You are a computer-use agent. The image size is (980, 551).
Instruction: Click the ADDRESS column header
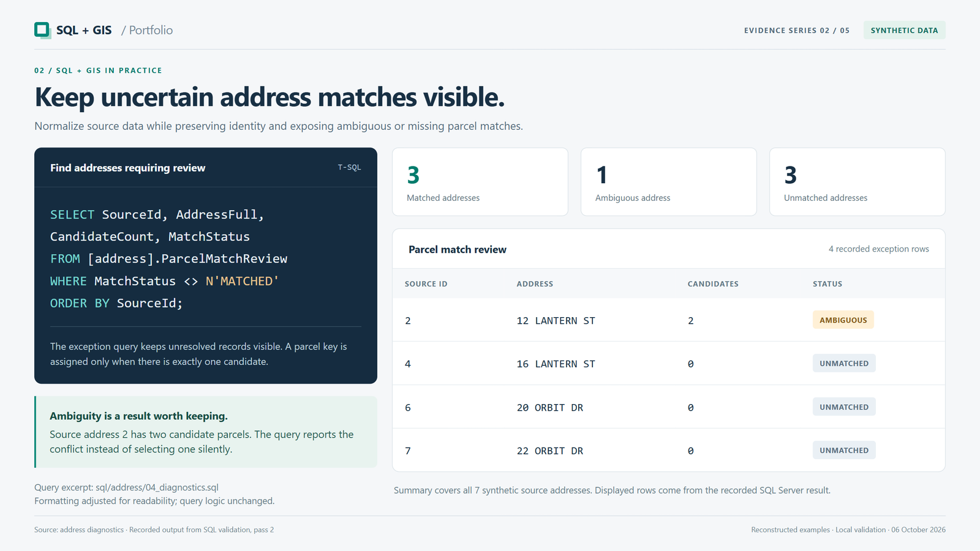535,284
